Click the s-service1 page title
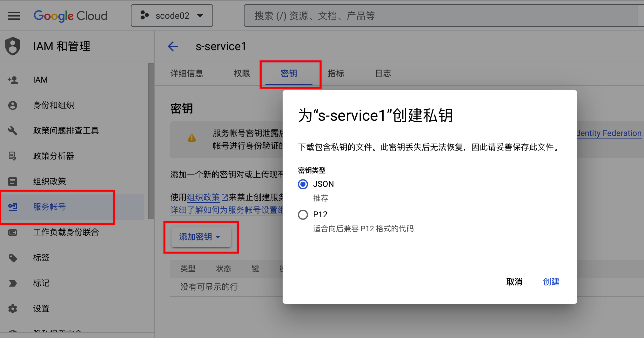 [x=221, y=46]
